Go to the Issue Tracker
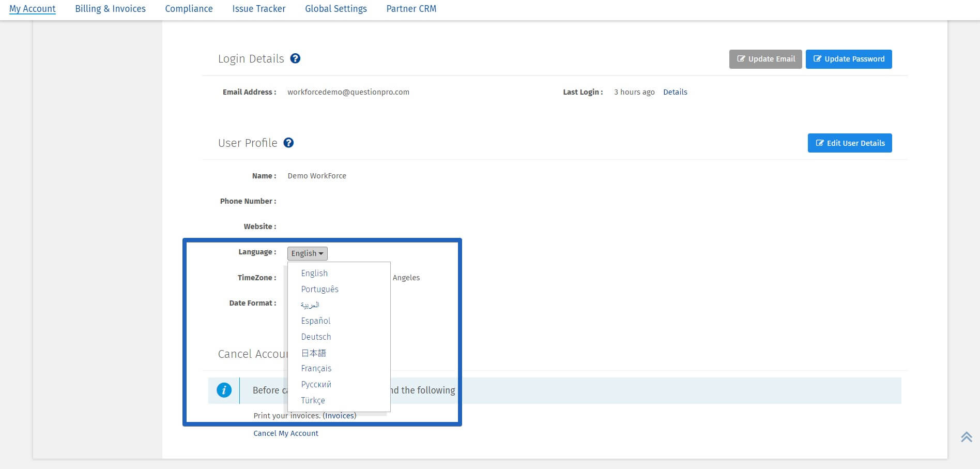The image size is (980, 469). pyautogui.click(x=258, y=8)
